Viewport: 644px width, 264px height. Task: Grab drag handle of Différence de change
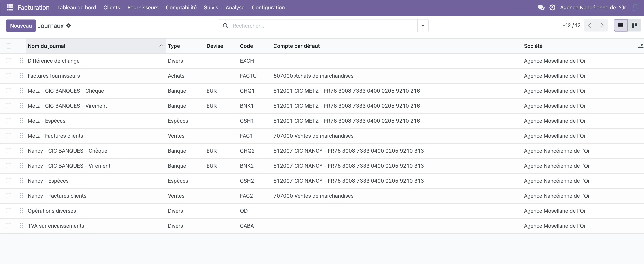point(22,61)
